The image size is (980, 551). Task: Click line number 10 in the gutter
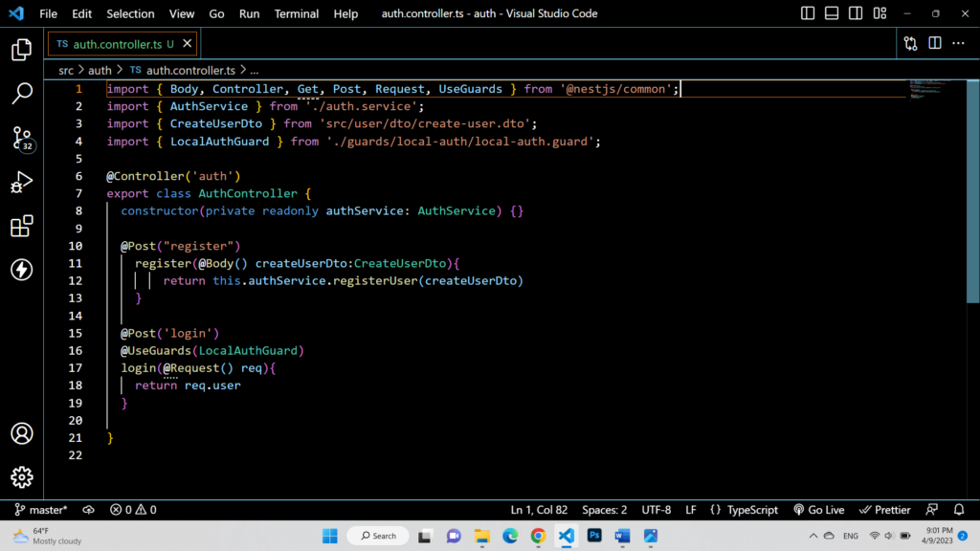point(75,246)
